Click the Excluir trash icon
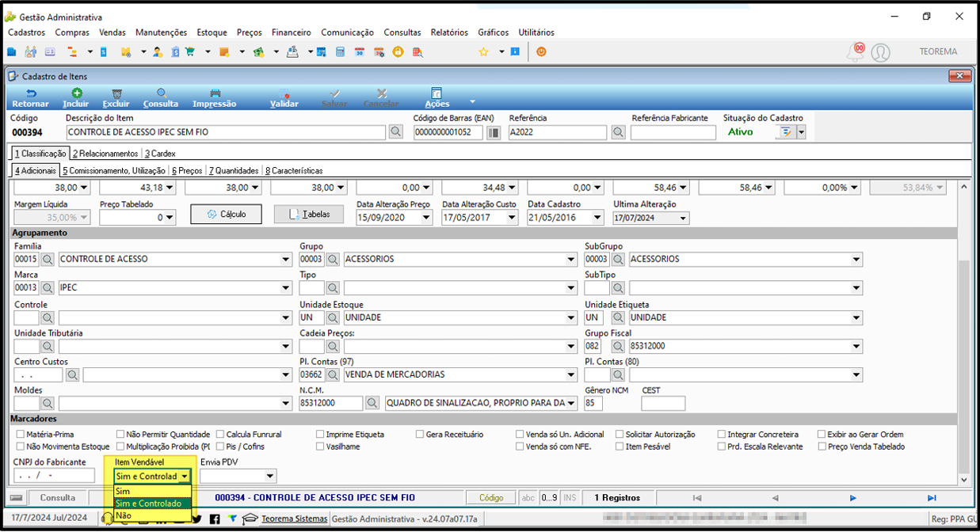 [116, 93]
